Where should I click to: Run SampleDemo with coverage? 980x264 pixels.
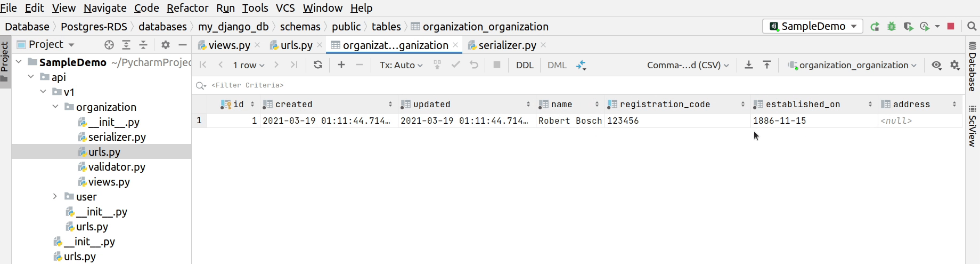point(909,26)
